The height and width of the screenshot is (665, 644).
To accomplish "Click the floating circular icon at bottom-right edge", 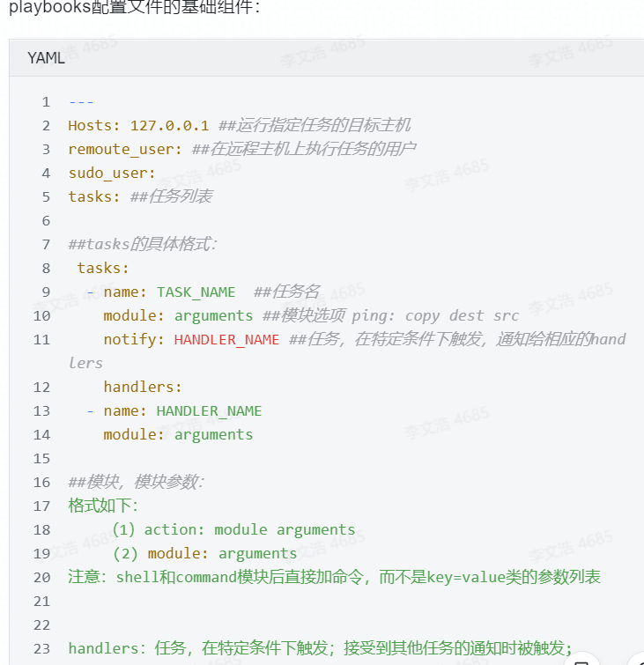I will (x=637, y=660).
